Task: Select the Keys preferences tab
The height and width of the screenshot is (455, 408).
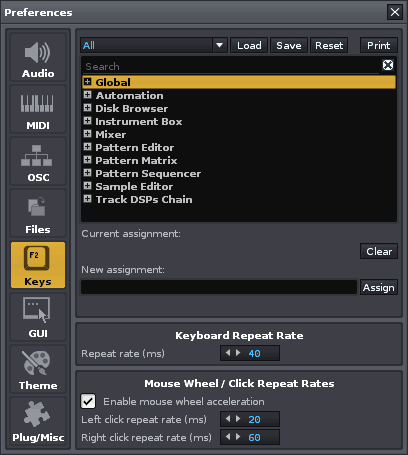Action: pos(38,265)
